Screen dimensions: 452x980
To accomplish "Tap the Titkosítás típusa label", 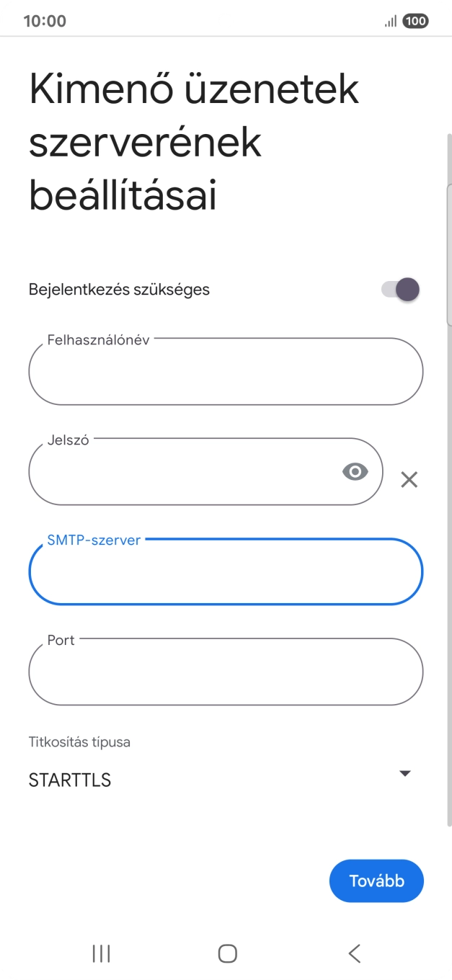I will [x=78, y=741].
